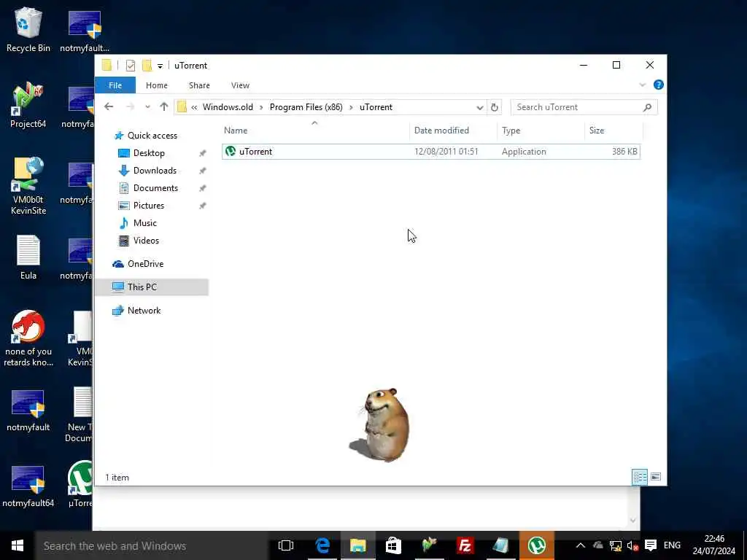
Task: Open the View ribbon tab
Action: pos(240,85)
